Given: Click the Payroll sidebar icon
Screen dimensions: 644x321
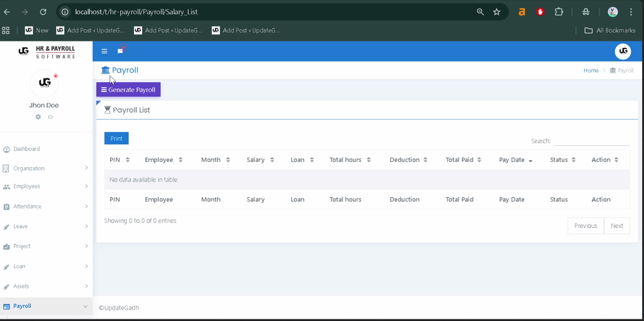Looking at the screenshot, I should click(x=6, y=307).
